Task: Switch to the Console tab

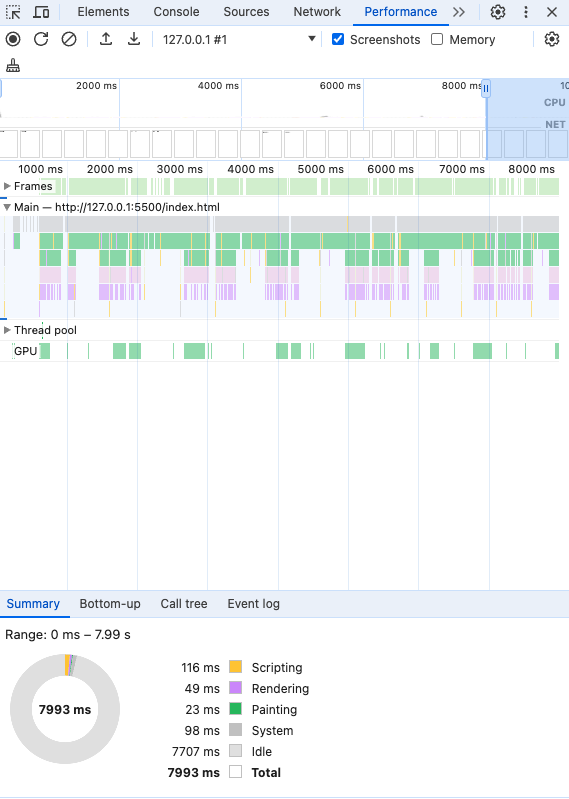Action: click(x=176, y=12)
